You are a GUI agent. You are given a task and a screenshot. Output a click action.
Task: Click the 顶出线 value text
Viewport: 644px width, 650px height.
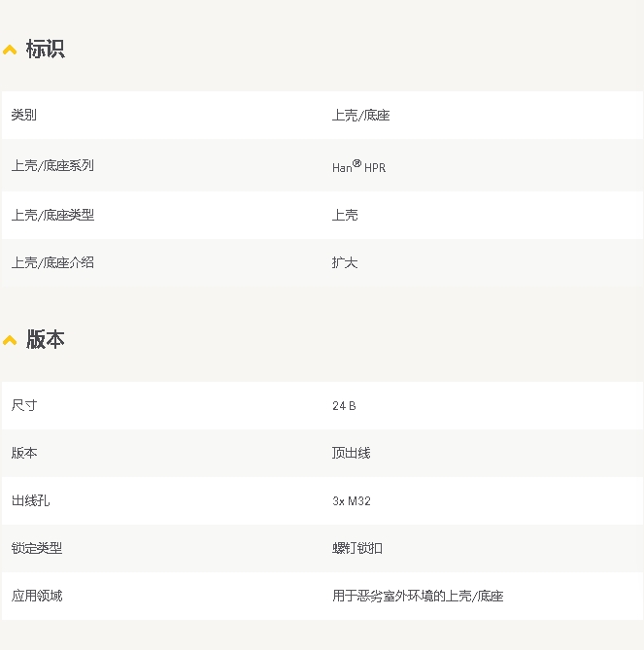[x=351, y=453]
